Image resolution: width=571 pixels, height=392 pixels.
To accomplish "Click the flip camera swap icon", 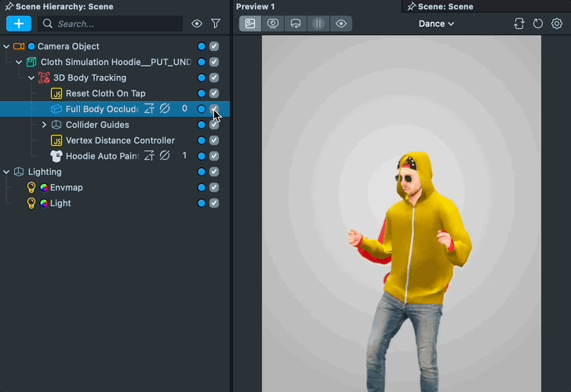I will 519,24.
